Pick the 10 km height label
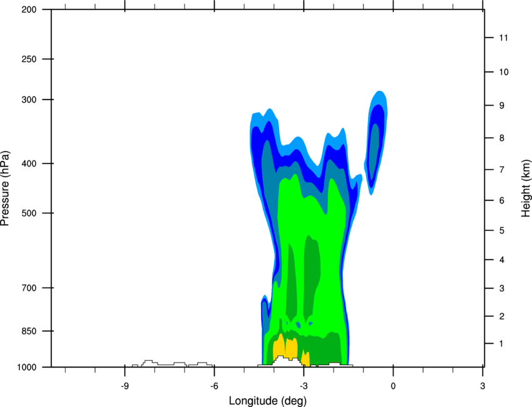The image size is (532, 407). (x=504, y=72)
